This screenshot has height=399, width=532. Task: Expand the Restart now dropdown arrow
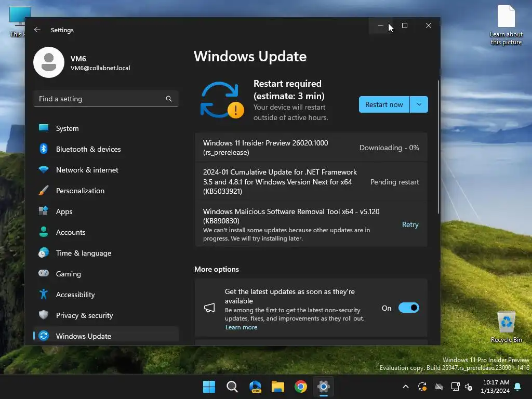419,104
